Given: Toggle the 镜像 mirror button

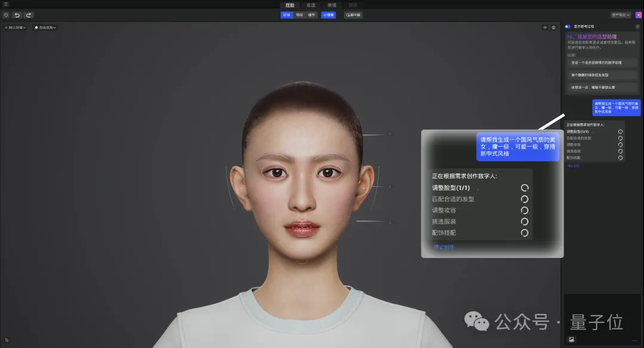Looking at the screenshot, I should 328,15.
